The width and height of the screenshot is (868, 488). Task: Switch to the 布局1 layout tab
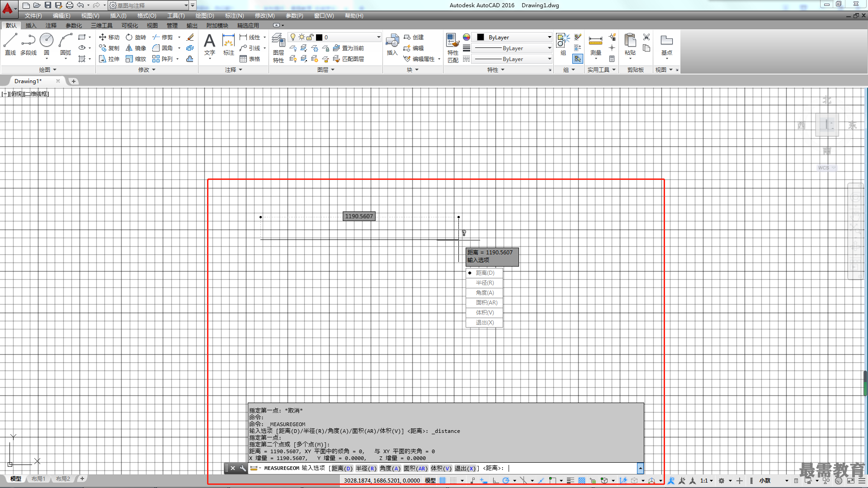click(x=38, y=479)
